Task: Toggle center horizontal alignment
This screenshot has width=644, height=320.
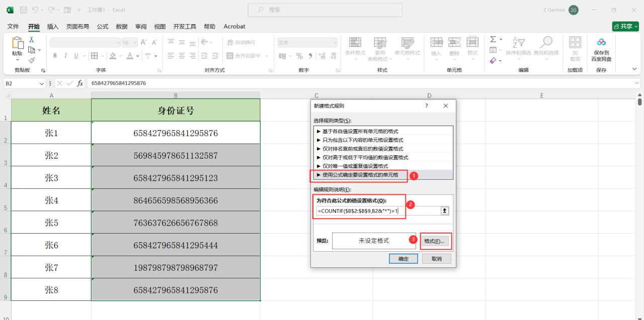Action: coord(182,56)
